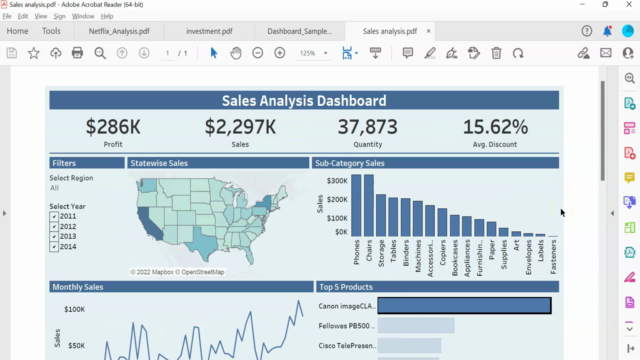Open the View menu
Screen dimensions: 640x360
pos(41,16)
